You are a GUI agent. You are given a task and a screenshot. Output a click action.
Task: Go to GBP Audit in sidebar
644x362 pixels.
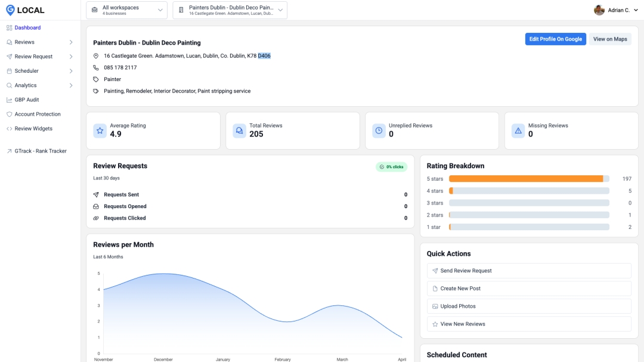(x=27, y=100)
